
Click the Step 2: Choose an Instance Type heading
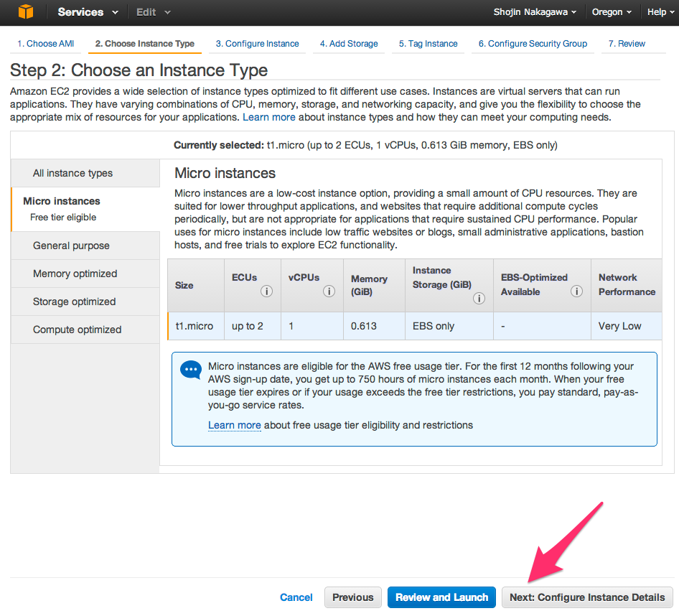click(139, 70)
